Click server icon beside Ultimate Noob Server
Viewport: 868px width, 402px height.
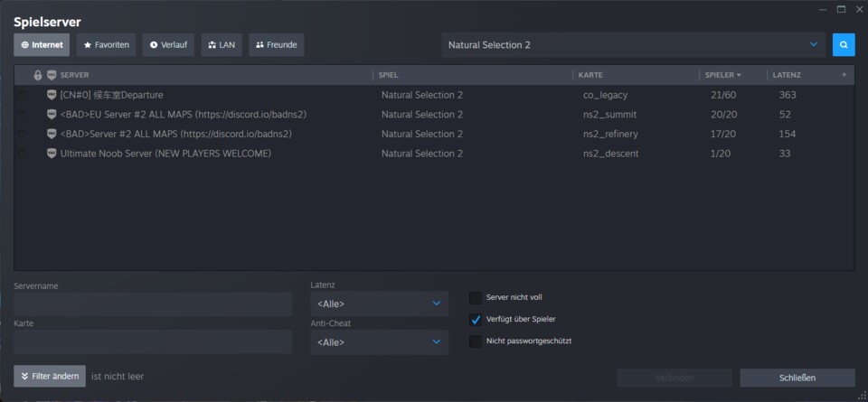point(52,154)
